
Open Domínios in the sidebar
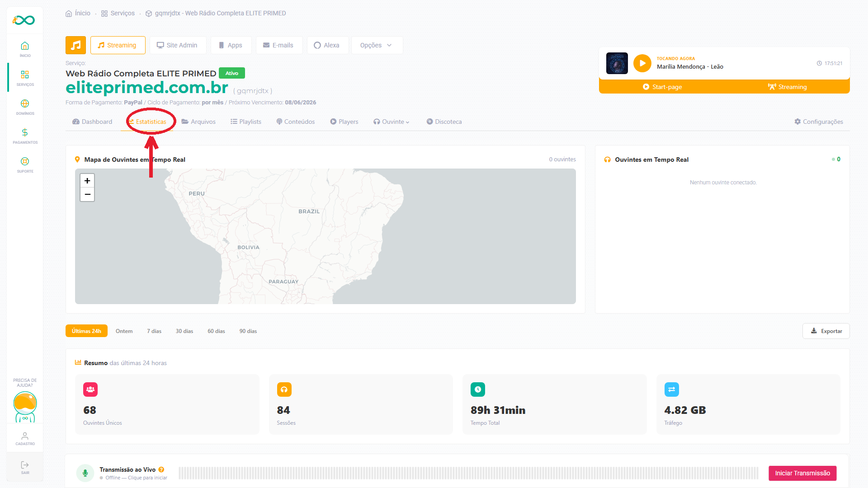coord(25,107)
